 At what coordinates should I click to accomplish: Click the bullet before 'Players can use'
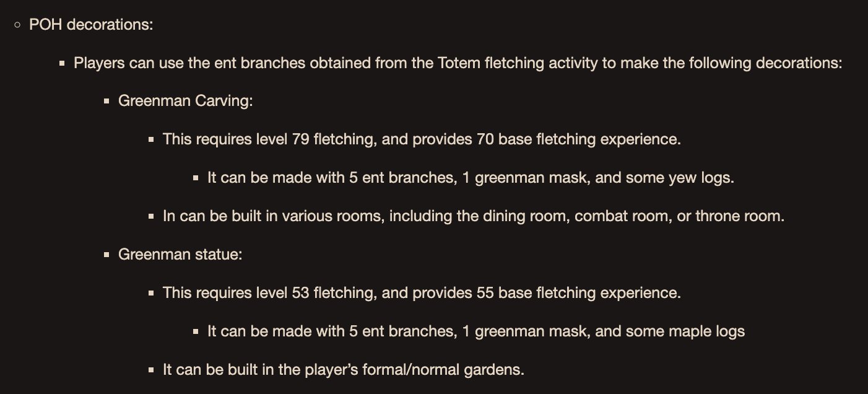pos(62,63)
